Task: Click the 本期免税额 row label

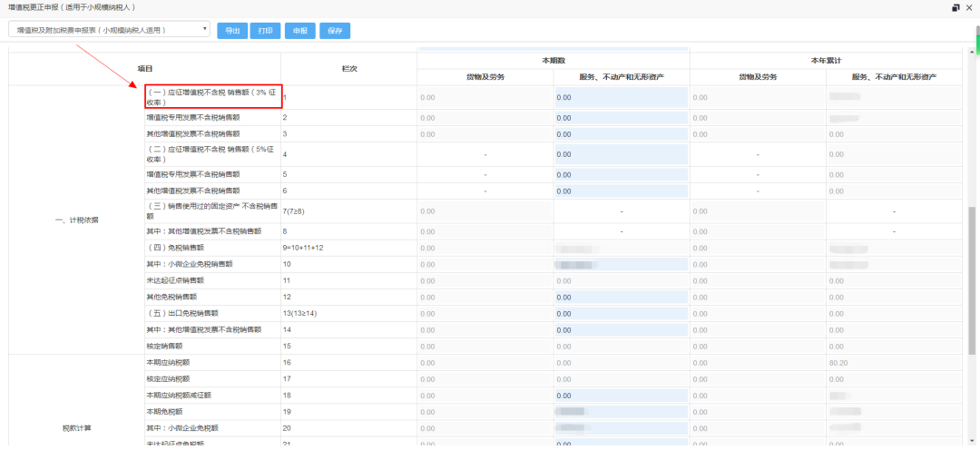Action: coord(163,411)
